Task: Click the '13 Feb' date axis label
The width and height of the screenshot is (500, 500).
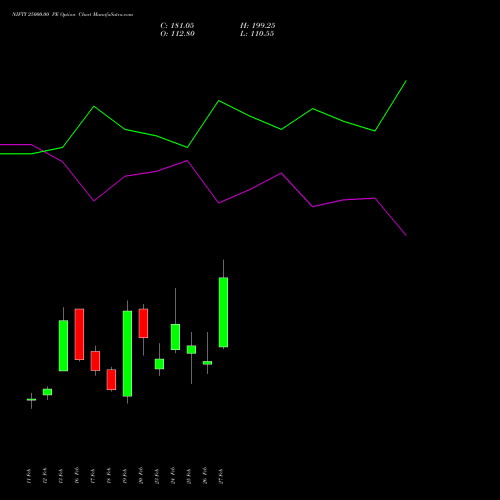Action: [61, 476]
